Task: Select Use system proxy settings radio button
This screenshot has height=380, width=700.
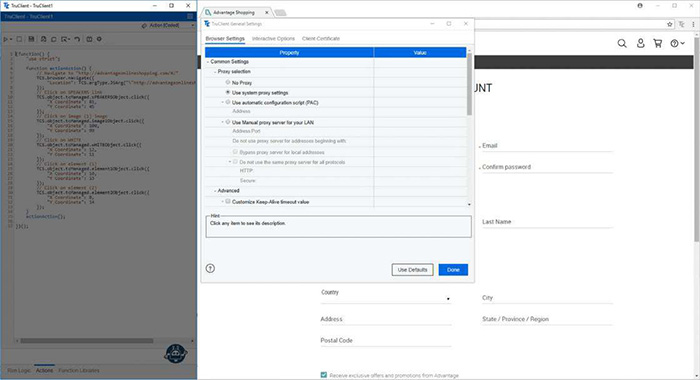Action: 228,92
